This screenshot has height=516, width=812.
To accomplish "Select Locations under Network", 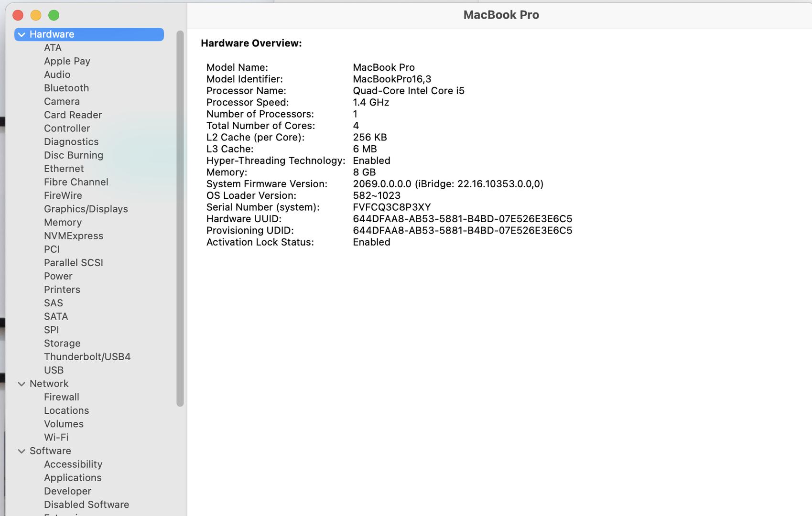I will tap(66, 410).
